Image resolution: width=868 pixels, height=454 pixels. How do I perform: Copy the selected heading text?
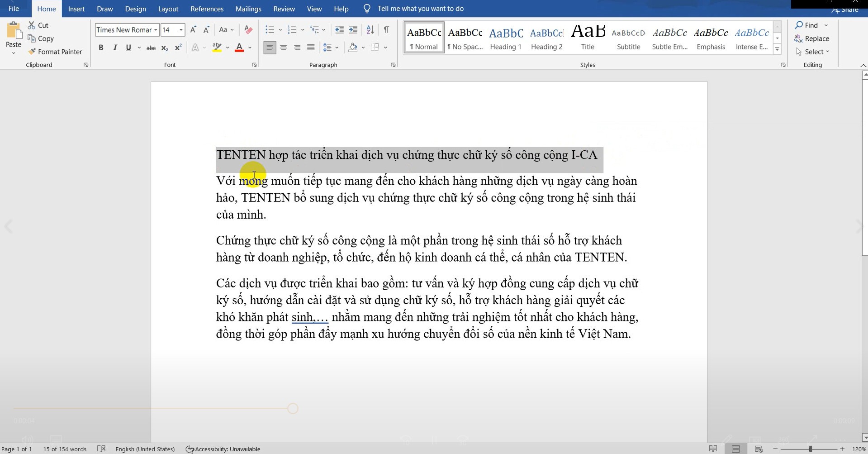(x=41, y=38)
